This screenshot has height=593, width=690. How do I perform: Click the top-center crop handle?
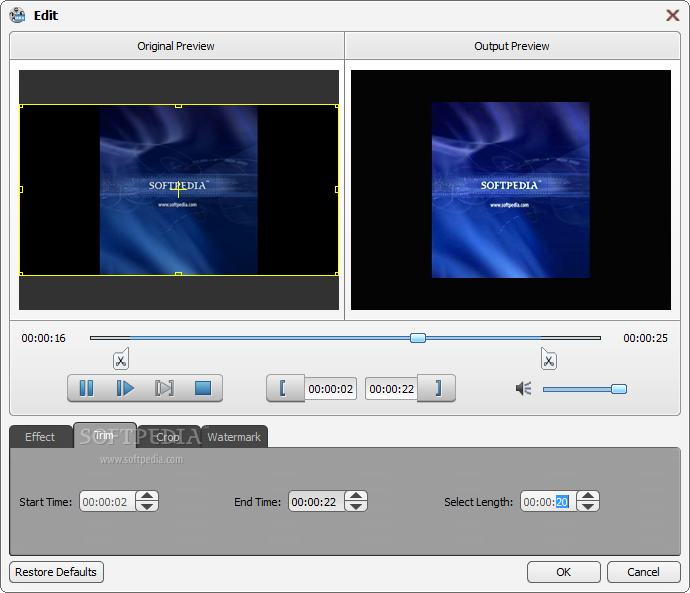(x=178, y=106)
